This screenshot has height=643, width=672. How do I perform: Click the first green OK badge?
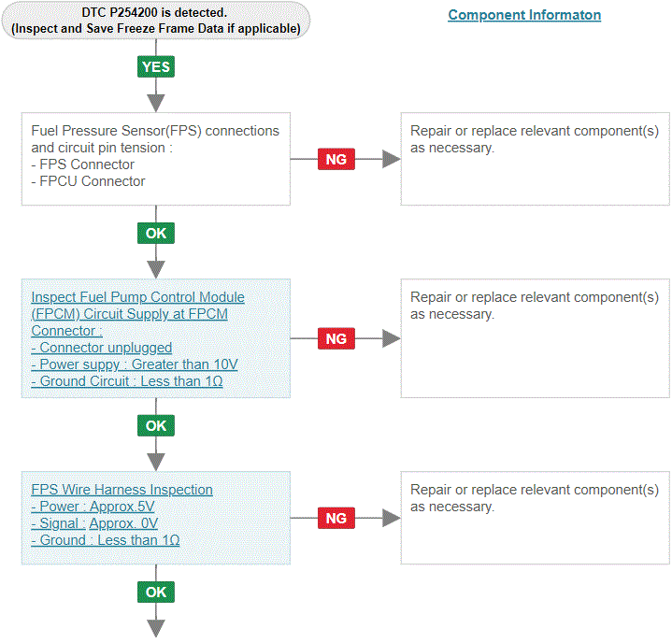[156, 234]
